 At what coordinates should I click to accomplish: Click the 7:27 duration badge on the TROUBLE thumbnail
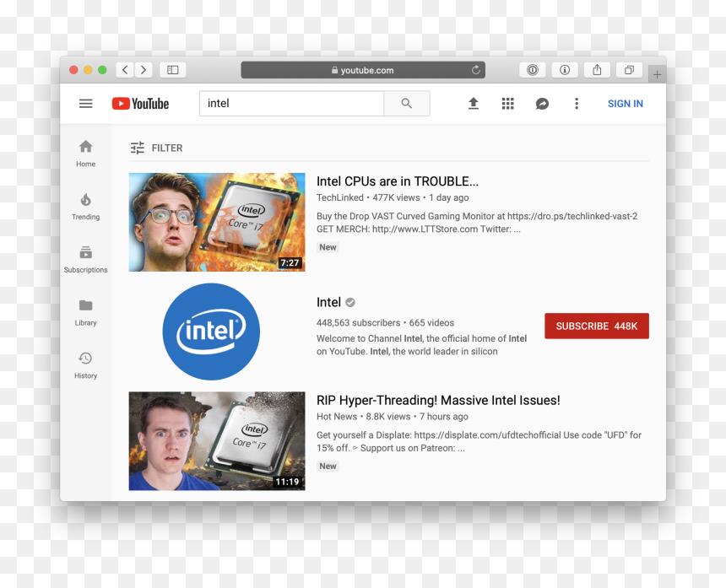click(x=290, y=263)
